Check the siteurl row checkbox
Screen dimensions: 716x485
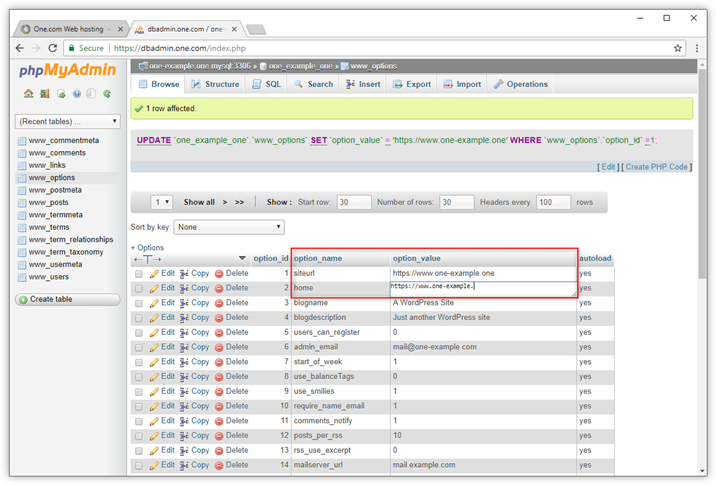tap(139, 274)
